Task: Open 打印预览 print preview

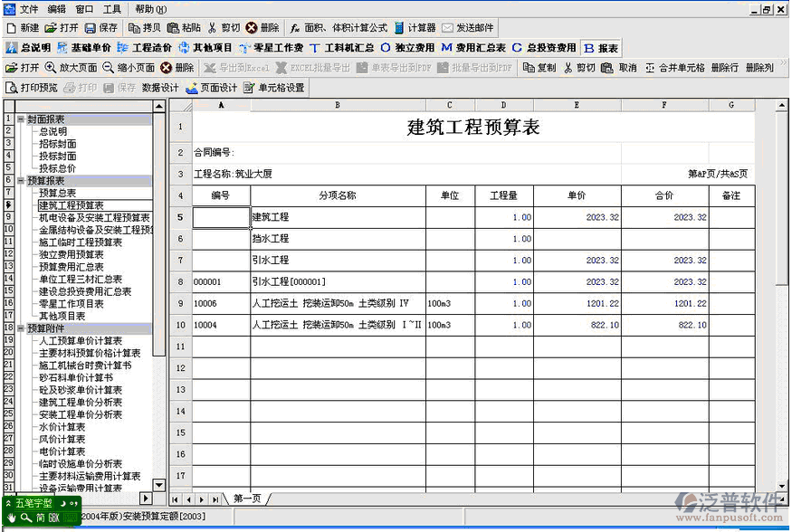Action: (12, 88)
